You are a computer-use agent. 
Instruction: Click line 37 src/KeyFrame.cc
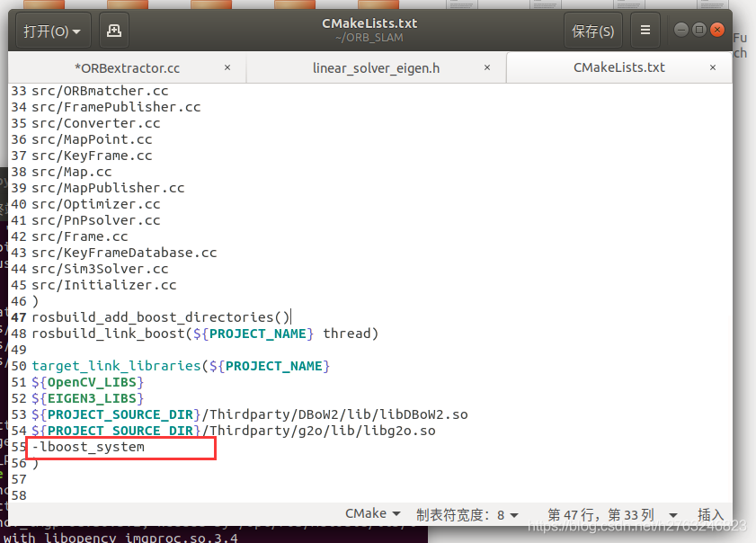(x=92, y=156)
